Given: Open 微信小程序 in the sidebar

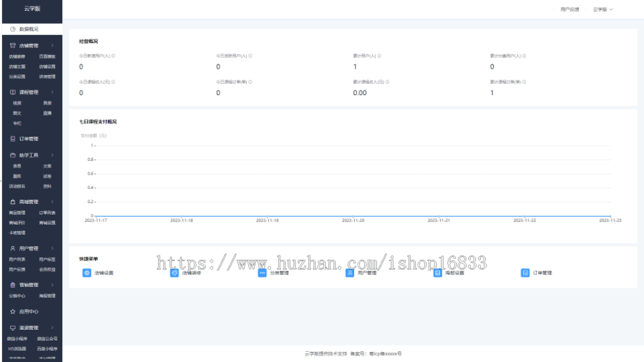Looking at the screenshot, I should pyautogui.click(x=17, y=339).
